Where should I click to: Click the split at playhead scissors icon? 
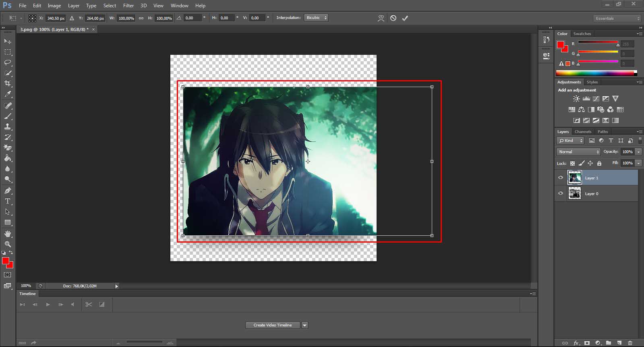[x=89, y=304]
